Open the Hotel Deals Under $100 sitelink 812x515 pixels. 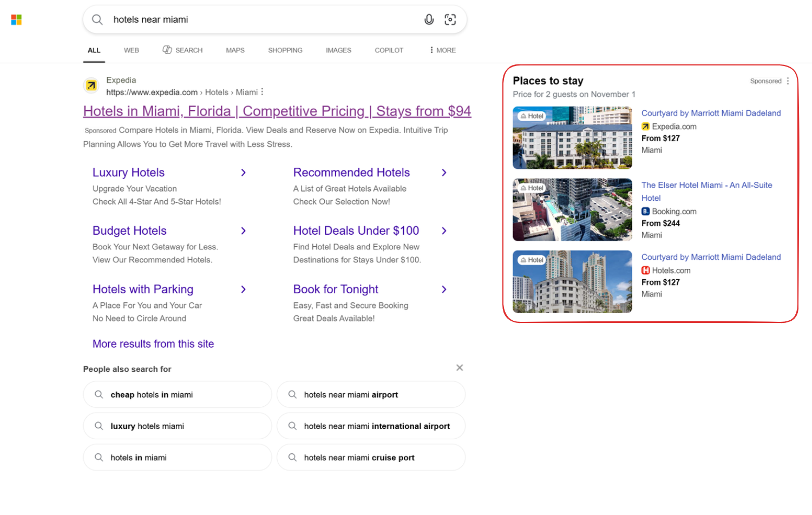click(356, 231)
